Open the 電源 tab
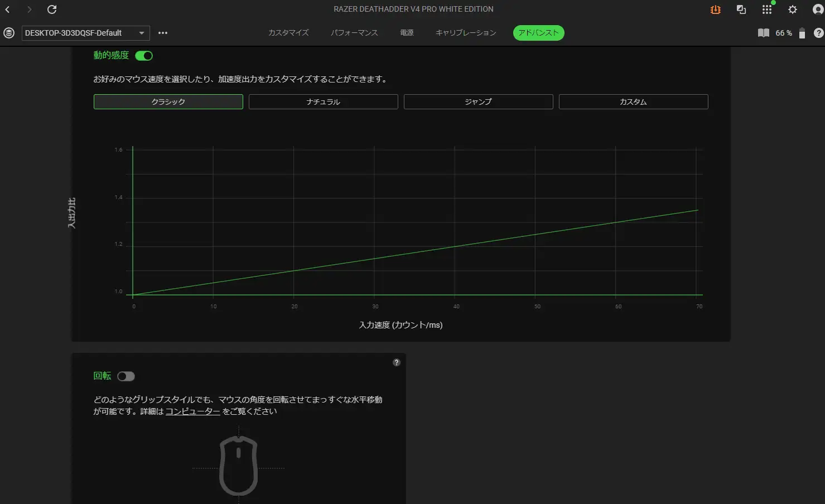This screenshot has width=825, height=504. tap(407, 33)
